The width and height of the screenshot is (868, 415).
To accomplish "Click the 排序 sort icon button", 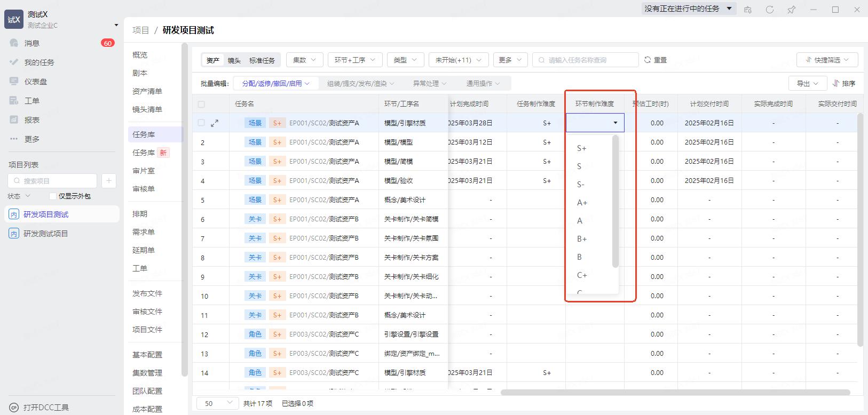I will (x=843, y=83).
